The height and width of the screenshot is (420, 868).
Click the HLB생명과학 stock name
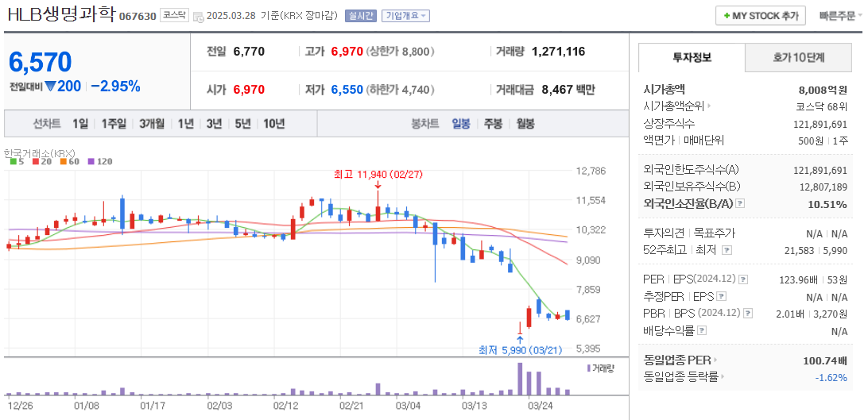pyautogui.click(x=61, y=15)
